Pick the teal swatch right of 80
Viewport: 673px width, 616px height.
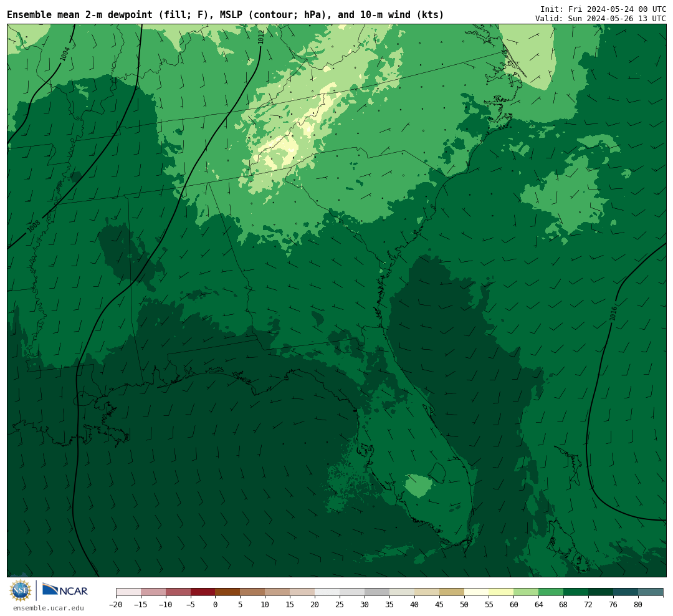651,592
